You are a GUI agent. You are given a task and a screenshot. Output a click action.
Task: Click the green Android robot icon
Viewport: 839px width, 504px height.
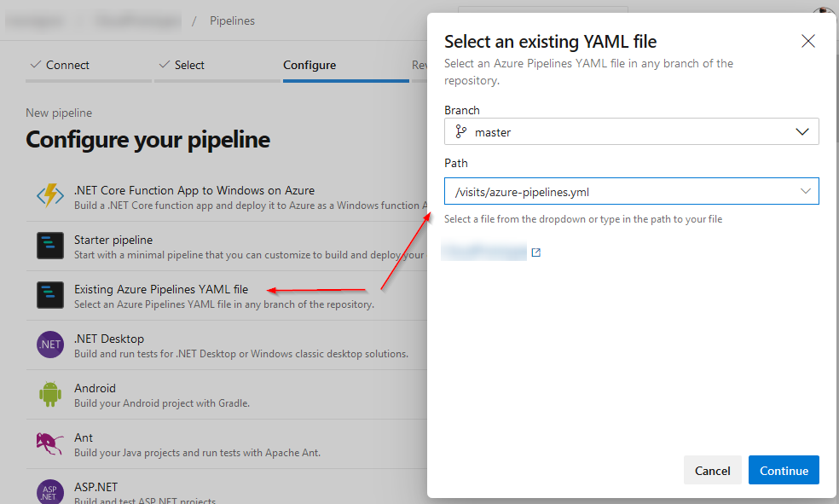click(50, 394)
